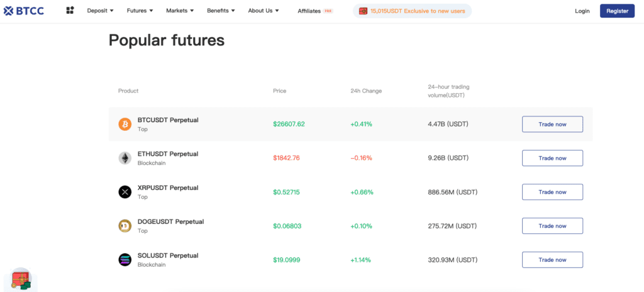This screenshot has height=292, width=644.
Task: Click the 320.93M (USDT) volume
Action: [x=453, y=260]
